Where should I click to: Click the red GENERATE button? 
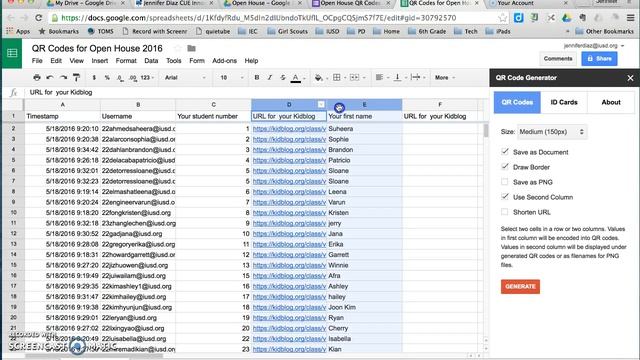[520, 287]
